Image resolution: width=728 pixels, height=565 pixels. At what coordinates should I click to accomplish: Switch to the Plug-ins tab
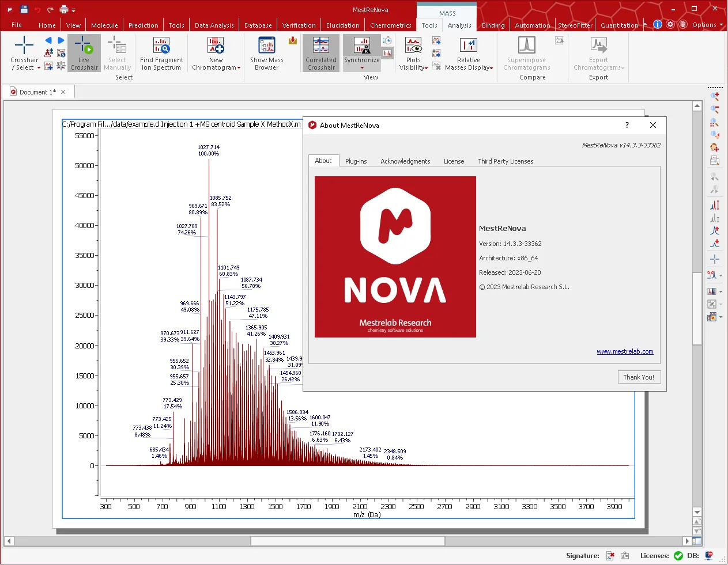(x=356, y=161)
